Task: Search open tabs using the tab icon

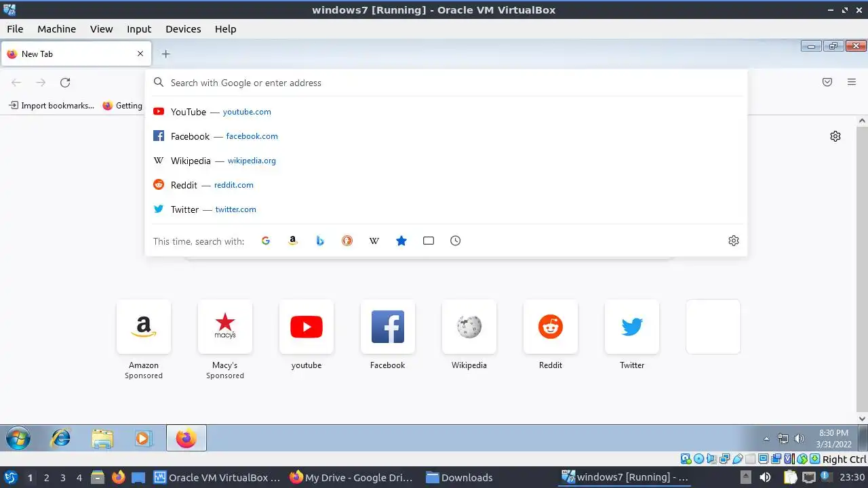Action: pos(429,241)
